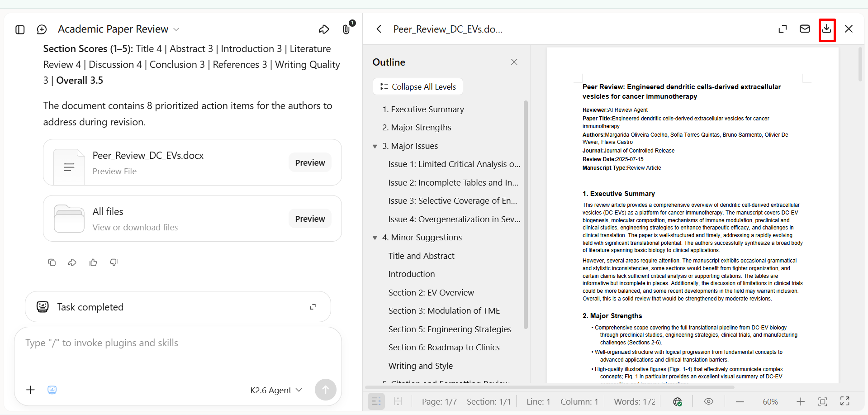The height and width of the screenshot is (415, 868).
Task: Open Issue 1: Limited Critical Analysis outline entry
Action: tap(454, 164)
